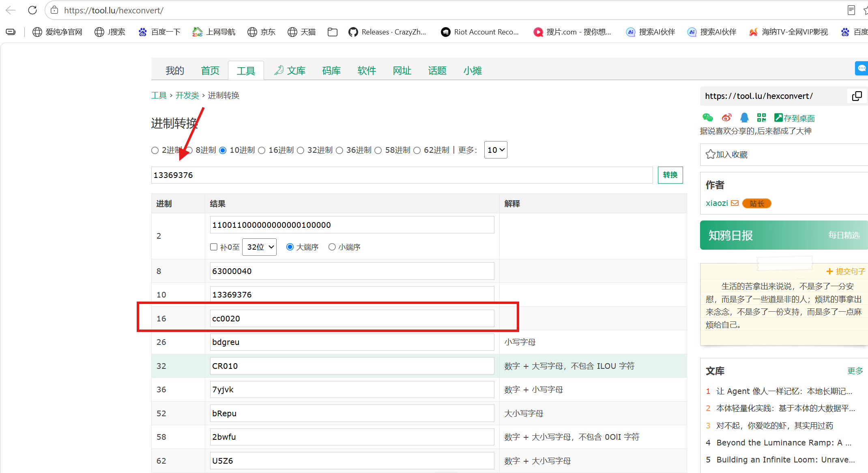The image size is (868, 473).
Task: Check the 补0至 checkbox
Action: [x=214, y=247]
